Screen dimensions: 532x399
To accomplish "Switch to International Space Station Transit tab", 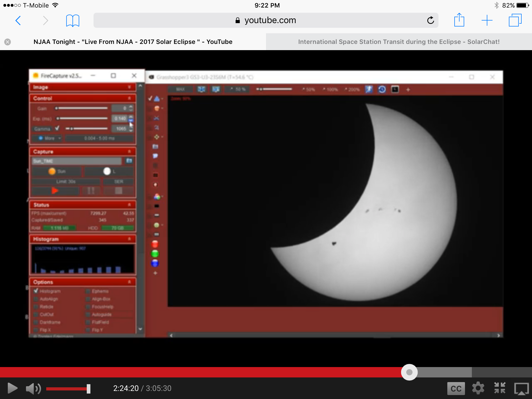I will point(399,42).
